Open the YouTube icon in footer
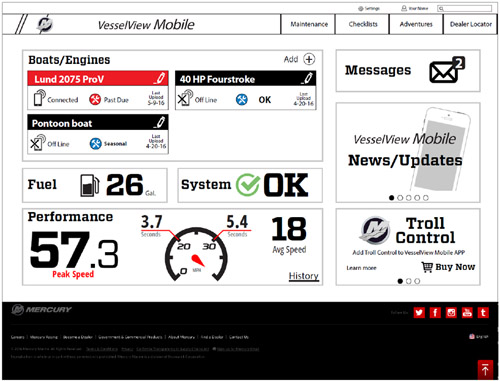Screen dimensions: 500x381 pos(467,312)
